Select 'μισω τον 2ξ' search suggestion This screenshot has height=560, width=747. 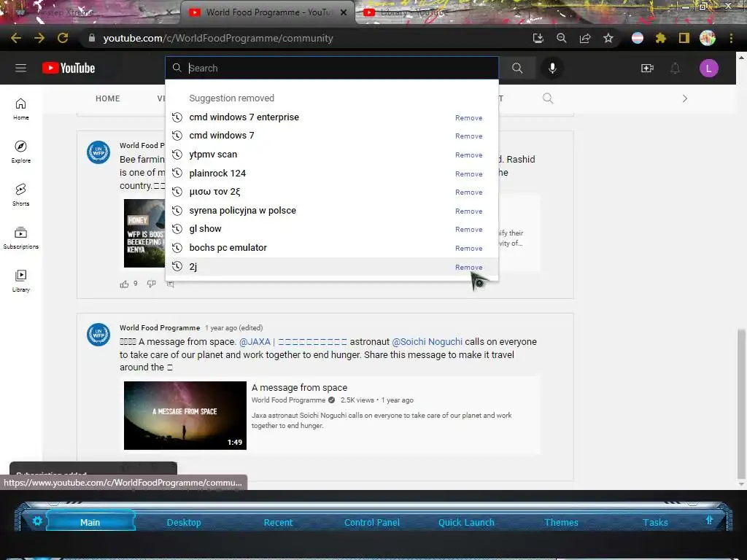[332, 192]
